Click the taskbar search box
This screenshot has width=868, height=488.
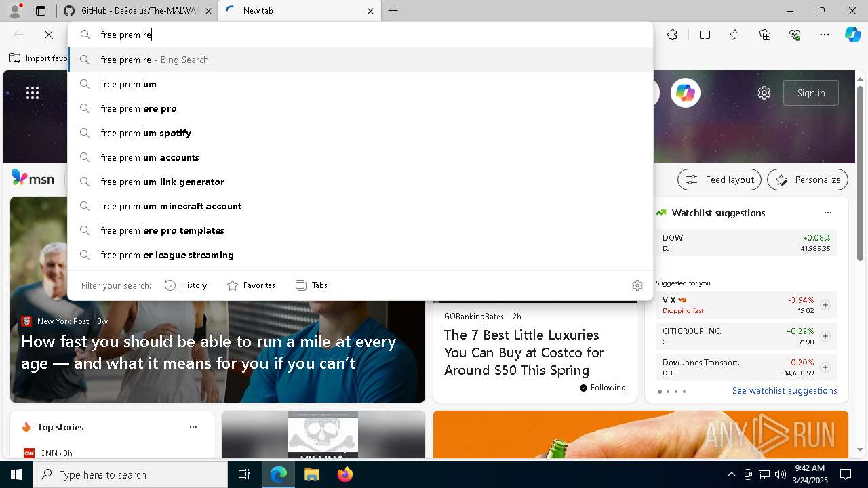pos(130,474)
